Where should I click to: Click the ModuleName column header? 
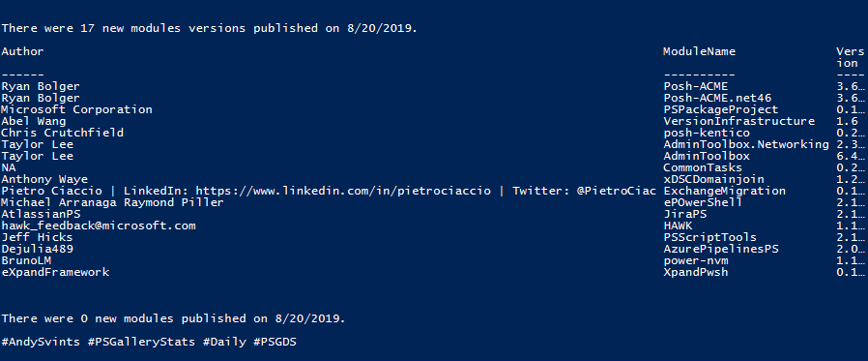coord(699,51)
